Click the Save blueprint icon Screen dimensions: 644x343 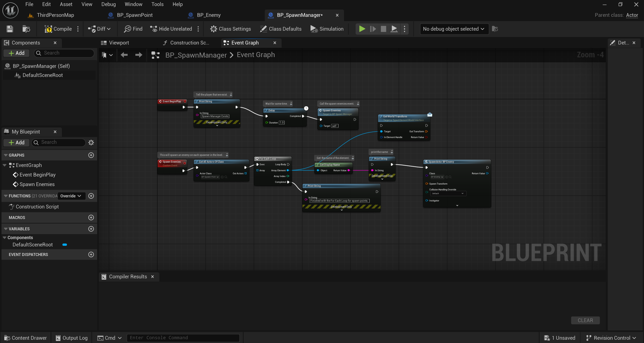tap(10, 29)
